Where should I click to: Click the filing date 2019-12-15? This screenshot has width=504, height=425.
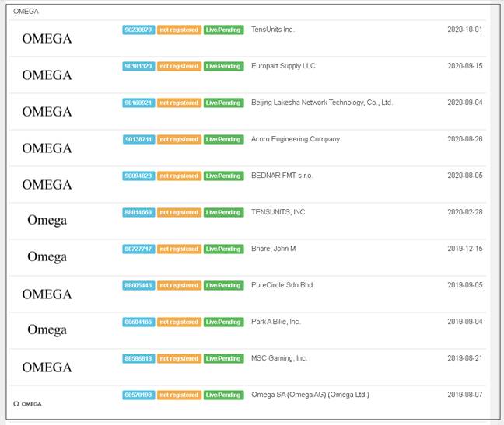tap(465, 249)
